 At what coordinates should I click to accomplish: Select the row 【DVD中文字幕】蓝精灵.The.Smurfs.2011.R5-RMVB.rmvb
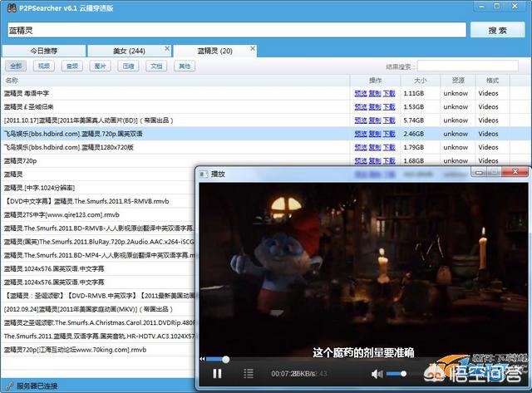point(98,201)
